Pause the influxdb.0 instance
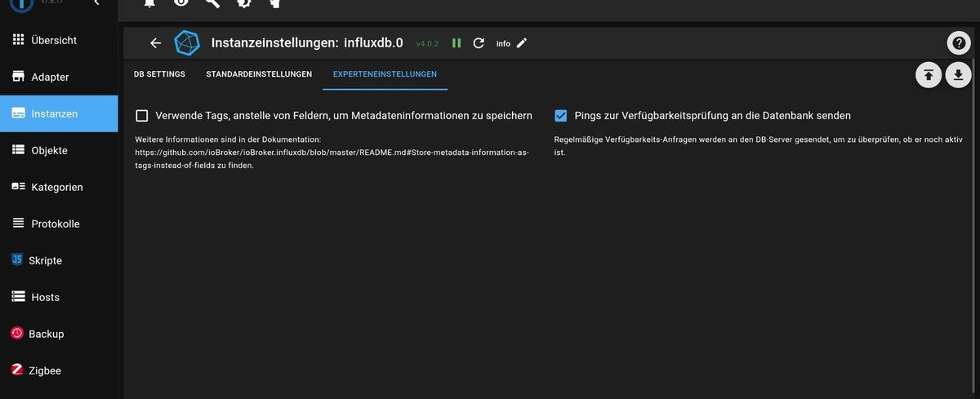This screenshot has height=399, width=980. point(457,43)
